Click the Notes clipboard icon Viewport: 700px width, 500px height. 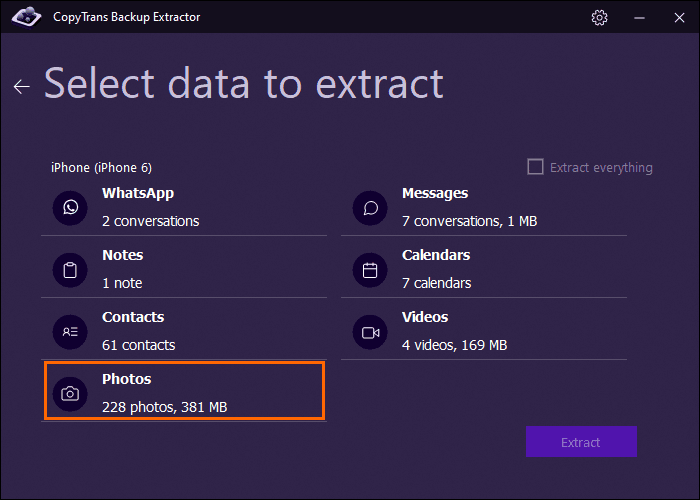click(70, 269)
